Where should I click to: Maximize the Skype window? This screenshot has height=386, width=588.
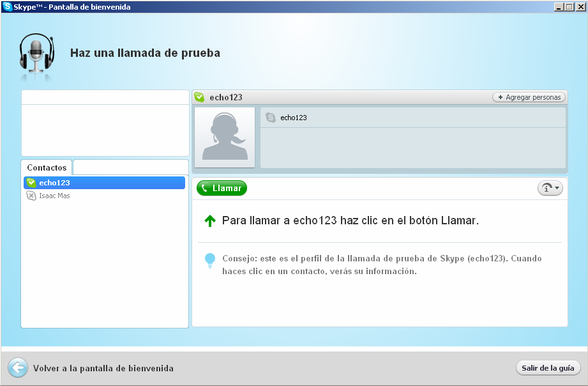[x=569, y=7]
